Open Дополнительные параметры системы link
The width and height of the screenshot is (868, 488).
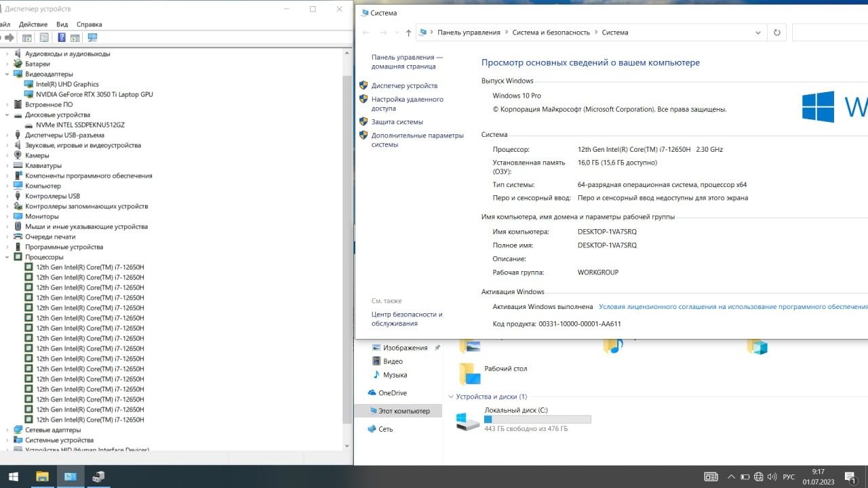click(418, 140)
